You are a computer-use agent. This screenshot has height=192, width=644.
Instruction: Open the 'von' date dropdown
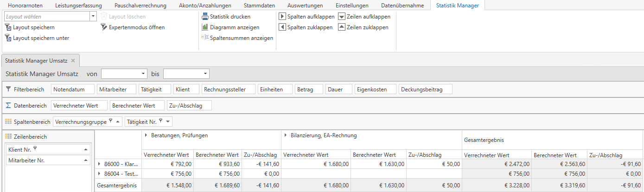click(143, 74)
